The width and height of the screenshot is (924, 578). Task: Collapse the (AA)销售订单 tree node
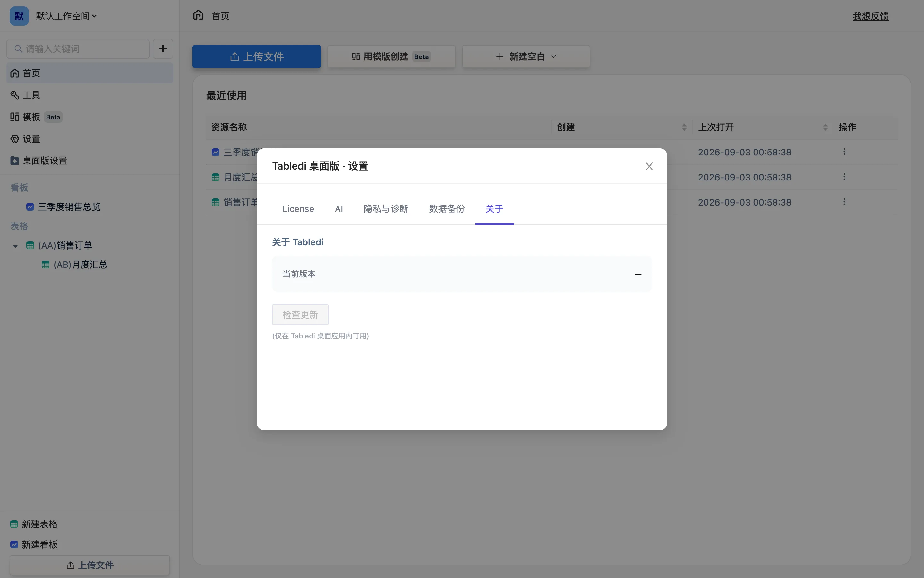(x=15, y=246)
